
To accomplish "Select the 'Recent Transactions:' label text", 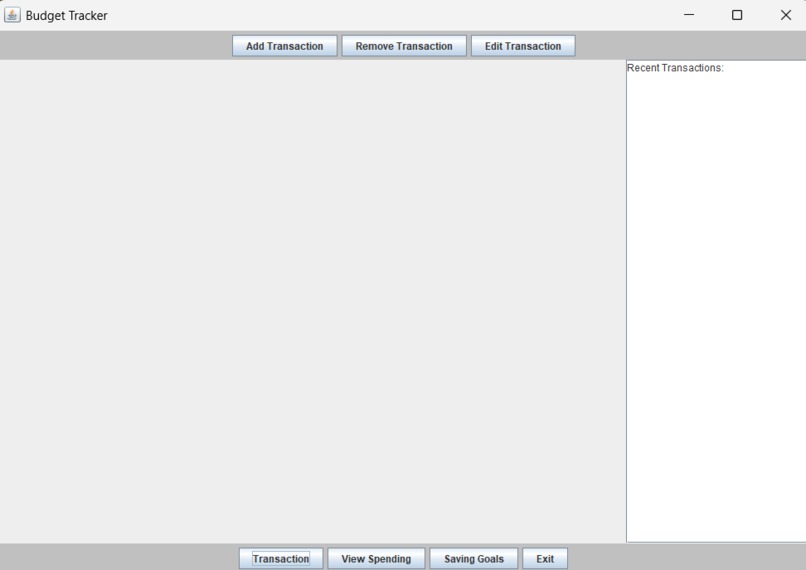I will tap(675, 68).
